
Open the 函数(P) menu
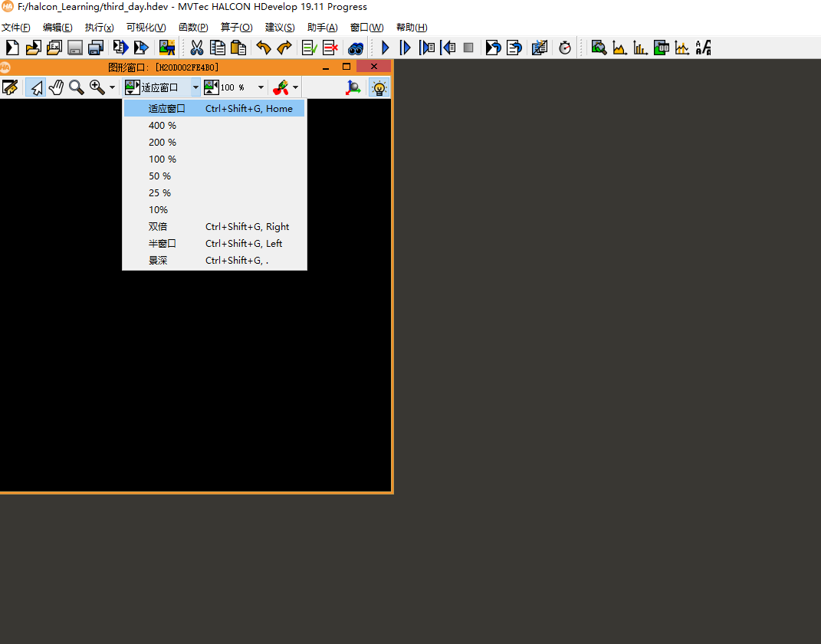coord(193,28)
